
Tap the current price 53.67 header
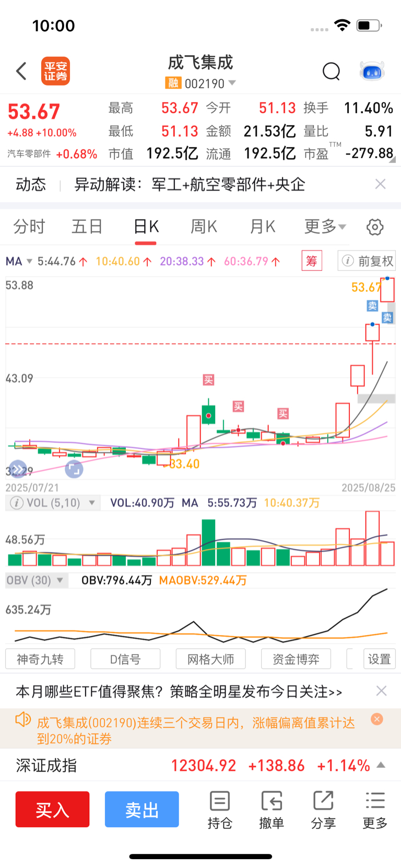(34, 112)
